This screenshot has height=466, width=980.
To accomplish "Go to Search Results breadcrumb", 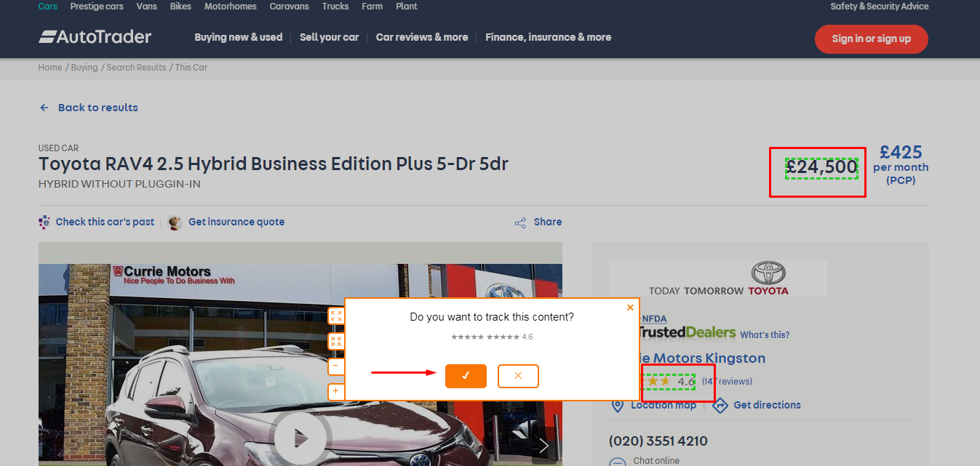I will tap(137, 68).
